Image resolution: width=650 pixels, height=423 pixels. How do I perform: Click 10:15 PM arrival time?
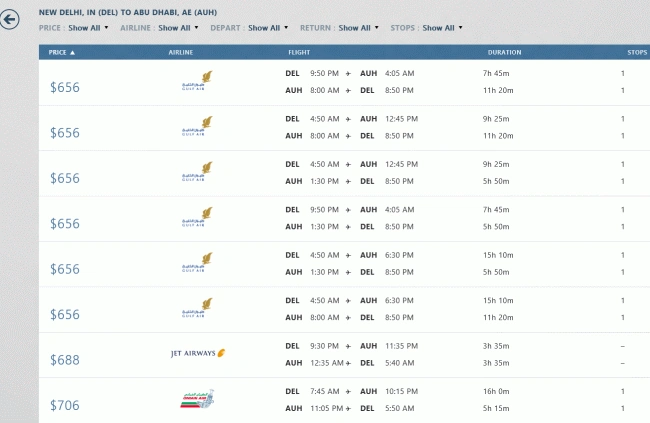point(401,391)
